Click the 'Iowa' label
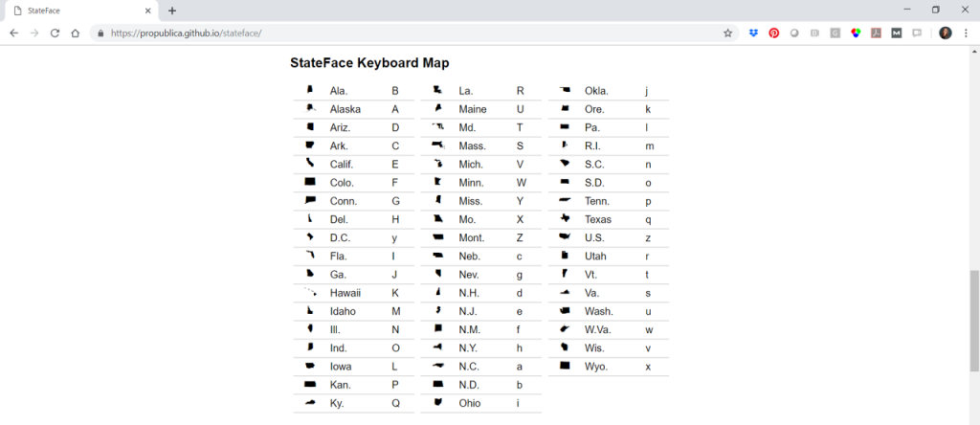The width and height of the screenshot is (980, 425). coord(341,367)
